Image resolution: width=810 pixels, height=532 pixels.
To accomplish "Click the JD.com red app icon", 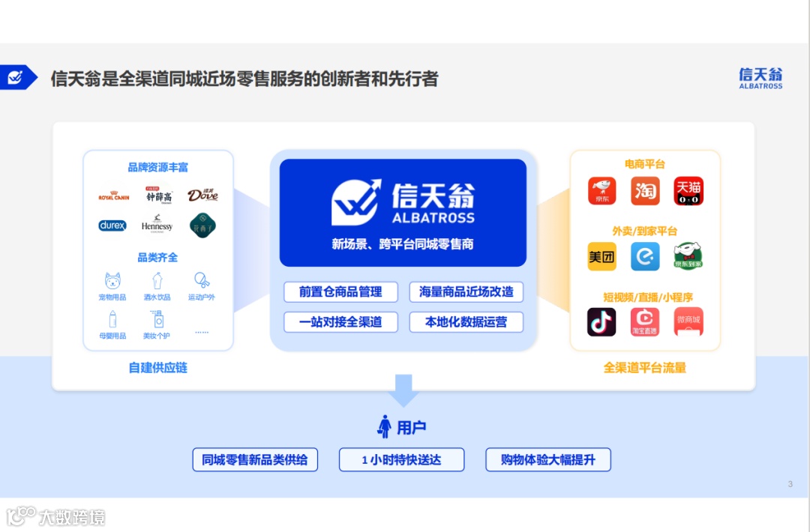I will click(x=601, y=191).
